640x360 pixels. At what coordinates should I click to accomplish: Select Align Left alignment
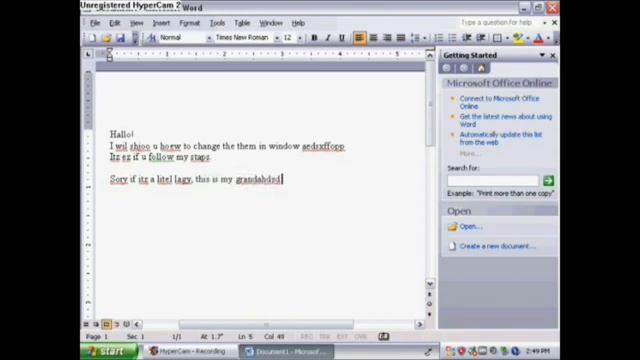click(x=360, y=38)
